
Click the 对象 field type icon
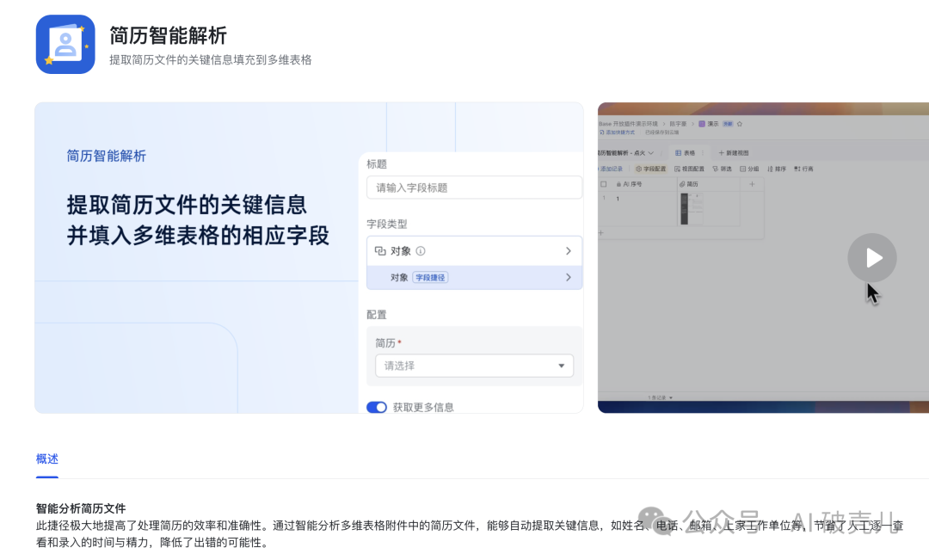pos(380,251)
